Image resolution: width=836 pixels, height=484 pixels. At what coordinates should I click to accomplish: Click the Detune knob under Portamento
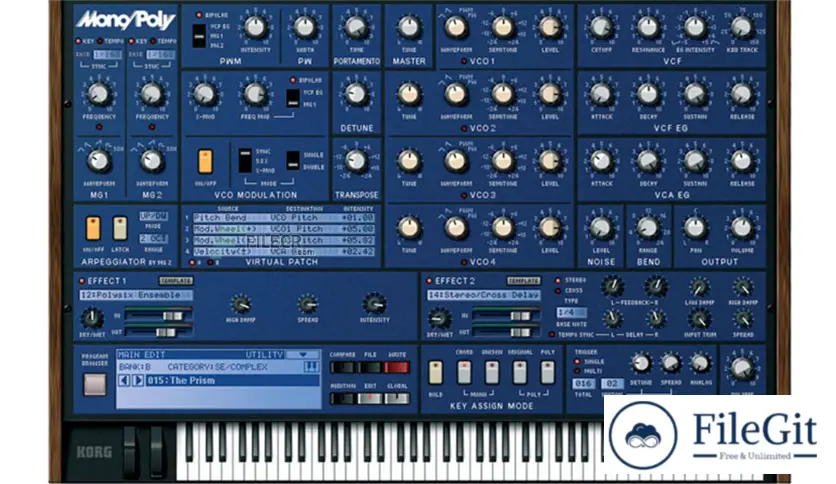pos(356,94)
